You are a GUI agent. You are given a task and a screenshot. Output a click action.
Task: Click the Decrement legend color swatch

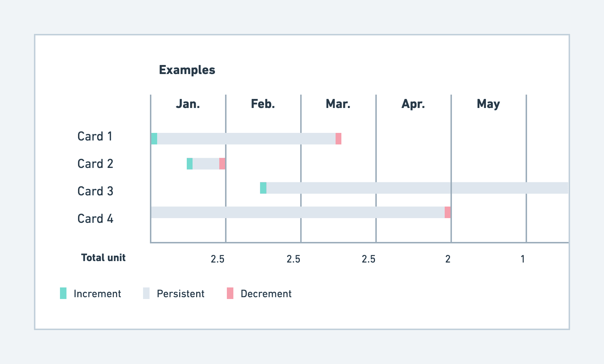[x=230, y=293]
